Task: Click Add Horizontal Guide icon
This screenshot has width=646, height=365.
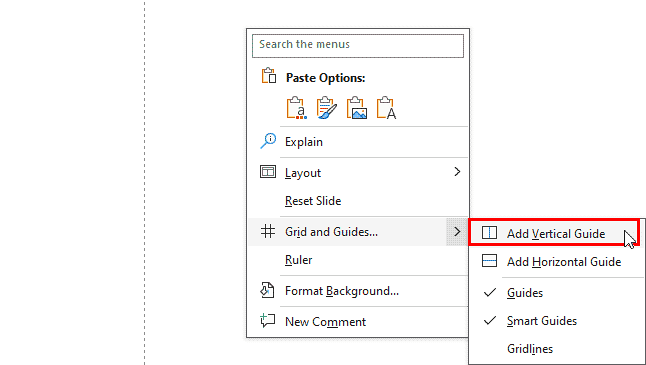Action: [489, 261]
